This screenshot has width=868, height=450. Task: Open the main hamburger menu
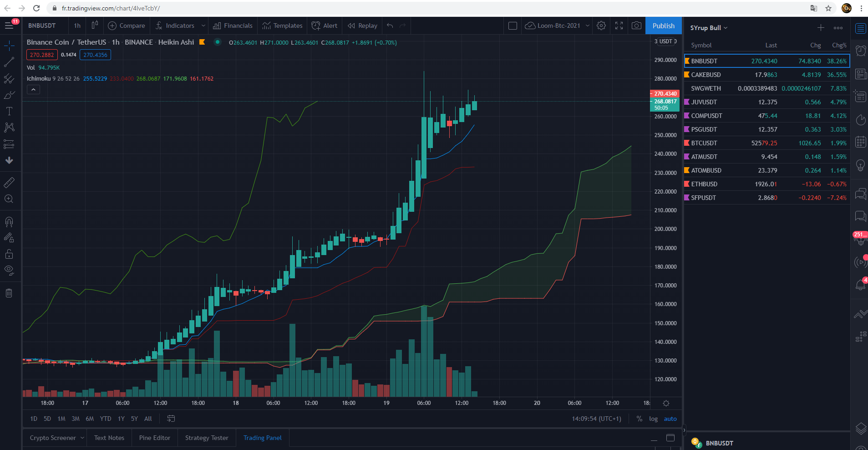point(9,26)
